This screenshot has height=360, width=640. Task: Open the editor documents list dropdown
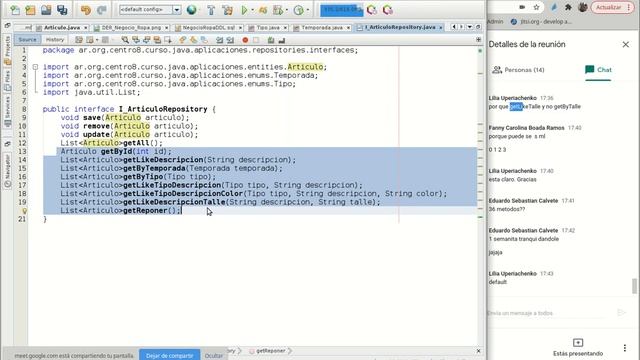tap(470, 27)
